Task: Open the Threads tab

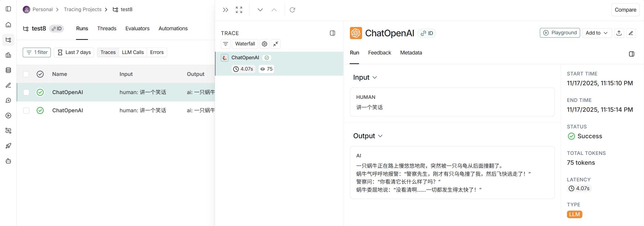Action: (107, 29)
